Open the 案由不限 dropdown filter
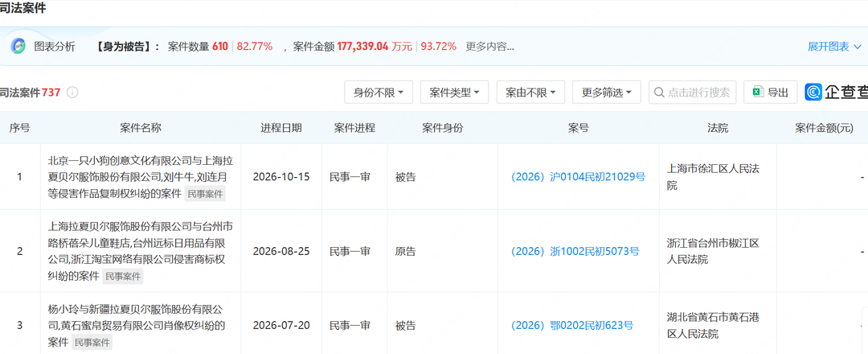Screen dimensions: 868x354 [531, 93]
